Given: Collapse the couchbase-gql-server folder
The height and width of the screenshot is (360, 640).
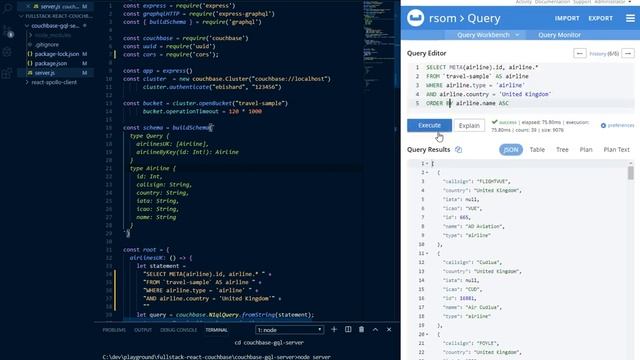Looking at the screenshot, I should [x=55, y=26].
